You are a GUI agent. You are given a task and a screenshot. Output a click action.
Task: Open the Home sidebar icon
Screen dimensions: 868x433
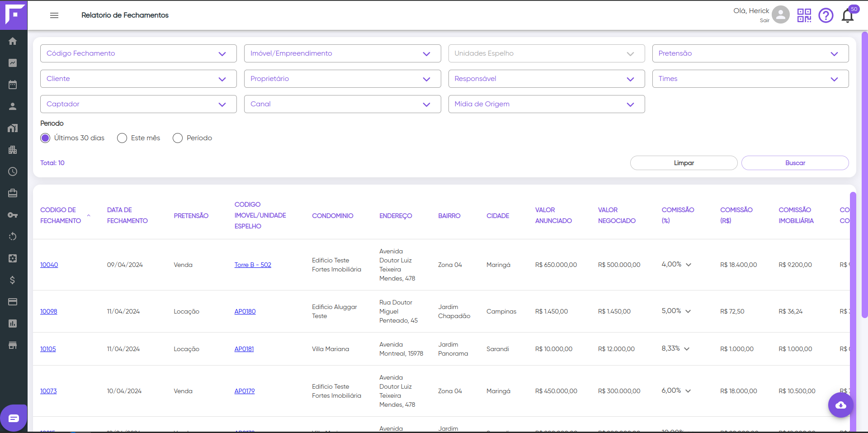click(13, 41)
